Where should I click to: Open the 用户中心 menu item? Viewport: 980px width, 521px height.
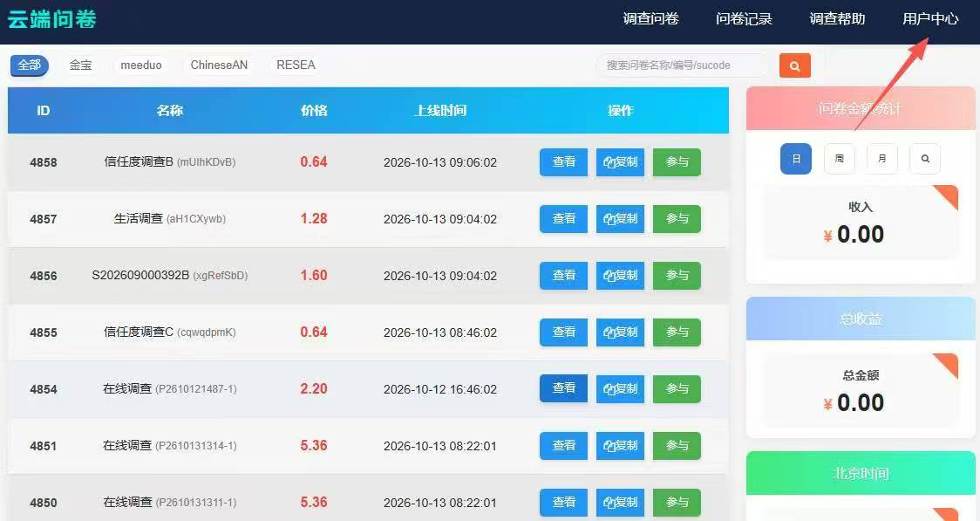[x=930, y=19]
